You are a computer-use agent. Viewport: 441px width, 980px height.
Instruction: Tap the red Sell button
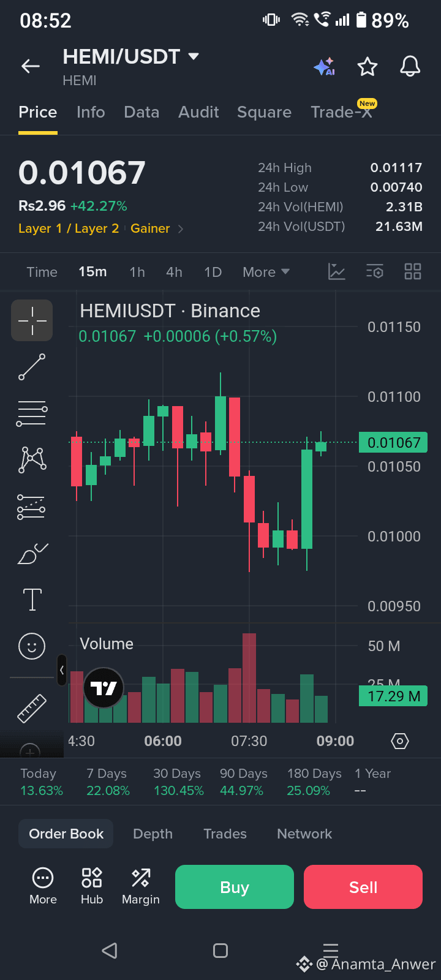(x=363, y=887)
